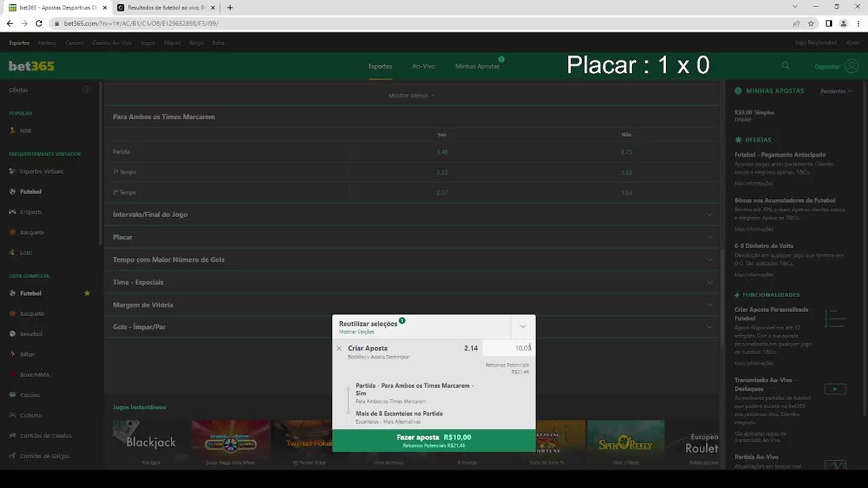
Task: Open Cassino in the top menu
Action: [x=74, y=43]
